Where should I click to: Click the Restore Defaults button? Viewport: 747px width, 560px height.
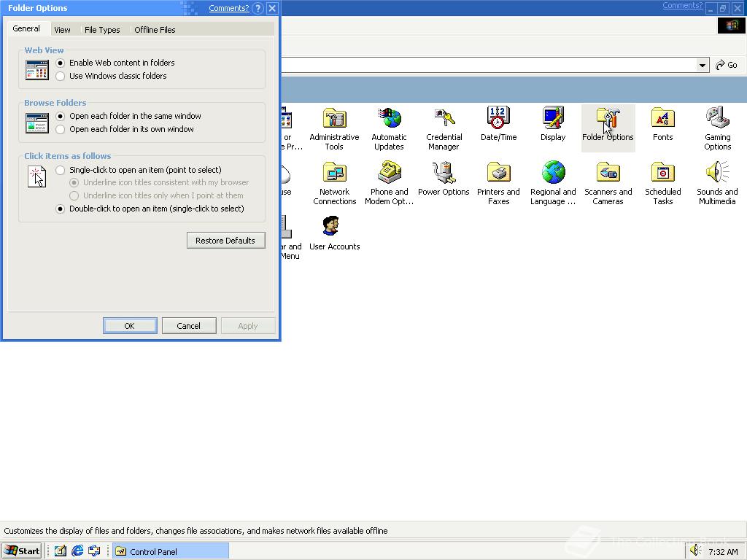coord(226,241)
